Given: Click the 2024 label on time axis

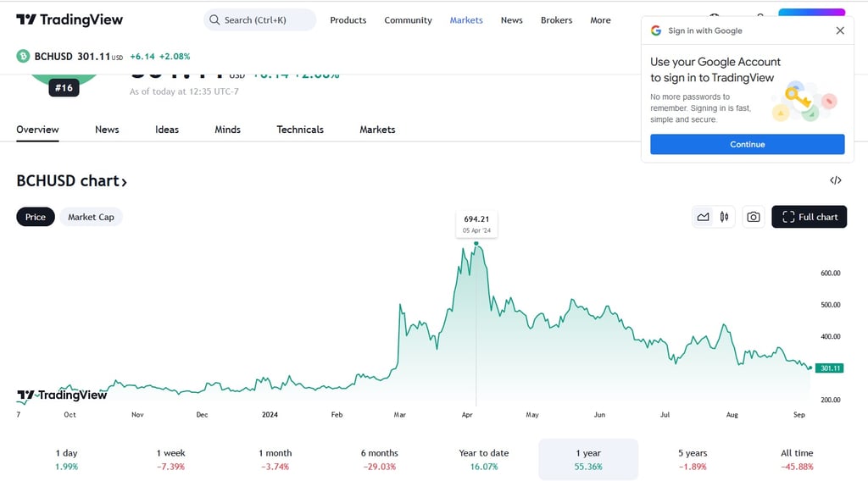Looking at the screenshot, I should [x=270, y=415].
